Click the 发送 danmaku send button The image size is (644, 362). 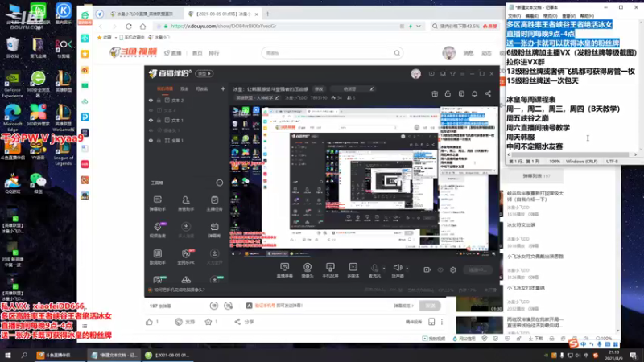(x=430, y=306)
